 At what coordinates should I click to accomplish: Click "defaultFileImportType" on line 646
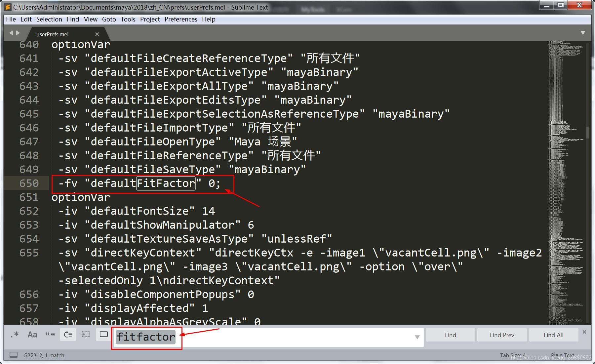coord(159,128)
